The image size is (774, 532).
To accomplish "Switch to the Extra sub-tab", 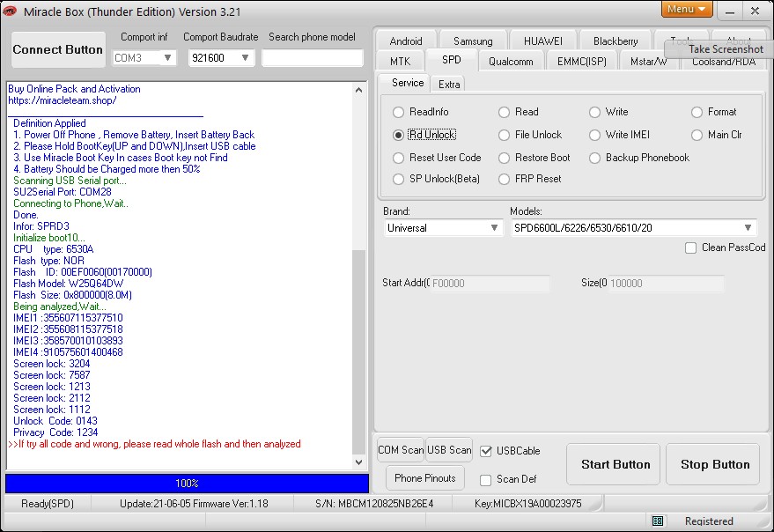I will 449,85.
